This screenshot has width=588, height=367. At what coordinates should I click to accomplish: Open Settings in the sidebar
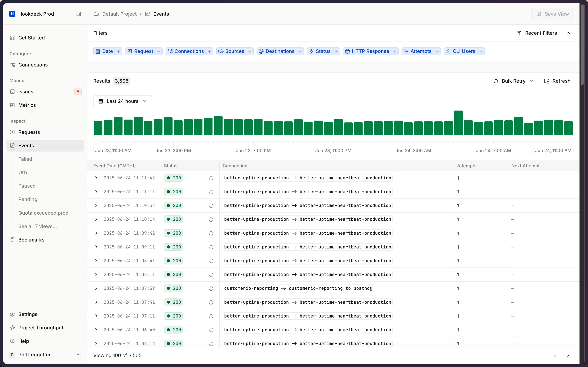point(45,314)
